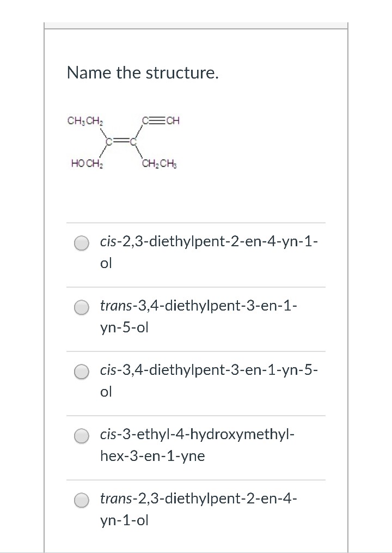Select the radio button for trans-3,4-diethylpent-3-en-1-yn-5-ol
Screen dimensions: 392x553
click(x=82, y=307)
